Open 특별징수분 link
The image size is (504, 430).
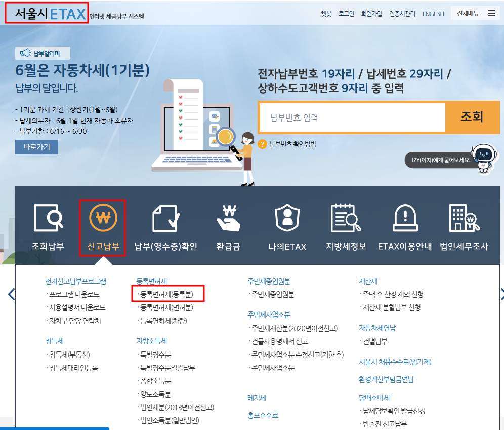pyautogui.click(x=155, y=355)
